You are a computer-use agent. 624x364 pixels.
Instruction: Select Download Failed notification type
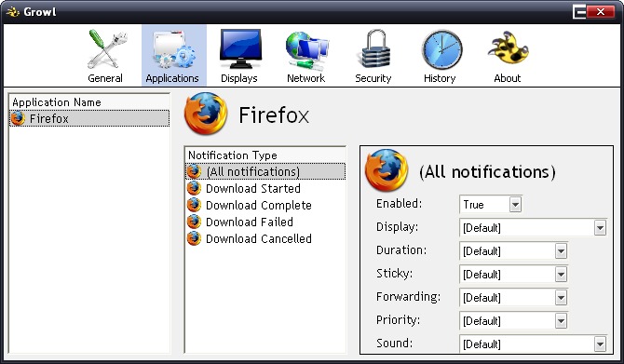point(250,222)
